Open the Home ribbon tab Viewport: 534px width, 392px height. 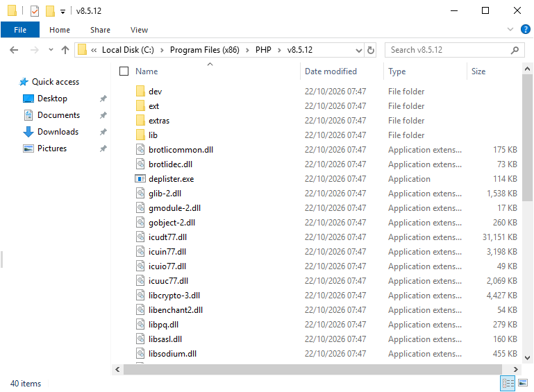[x=60, y=30]
